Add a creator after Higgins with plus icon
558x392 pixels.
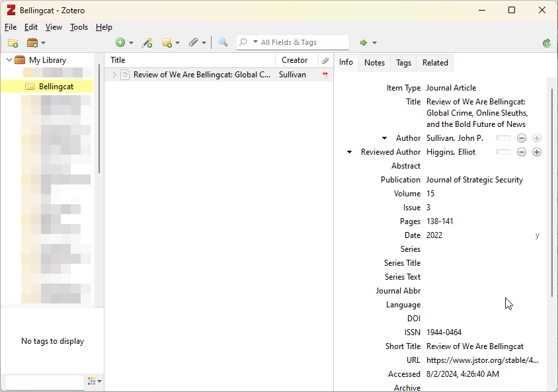(x=537, y=152)
